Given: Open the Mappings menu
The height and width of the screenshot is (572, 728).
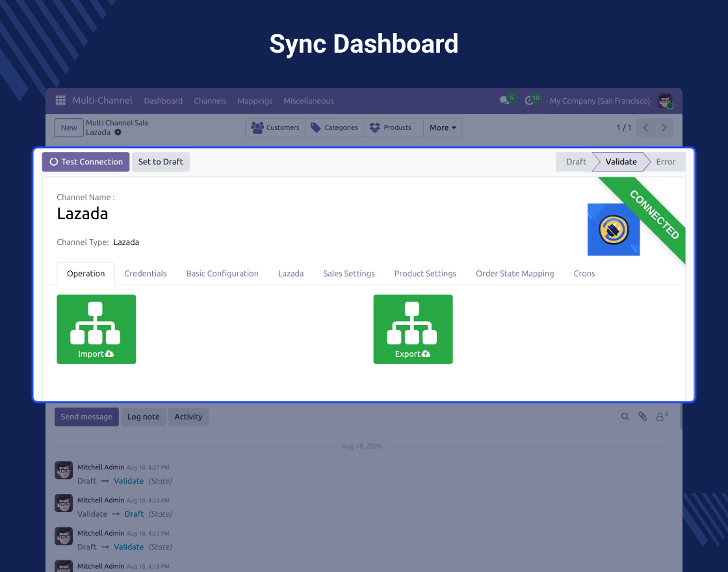Looking at the screenshot, I should coord(255,101).
